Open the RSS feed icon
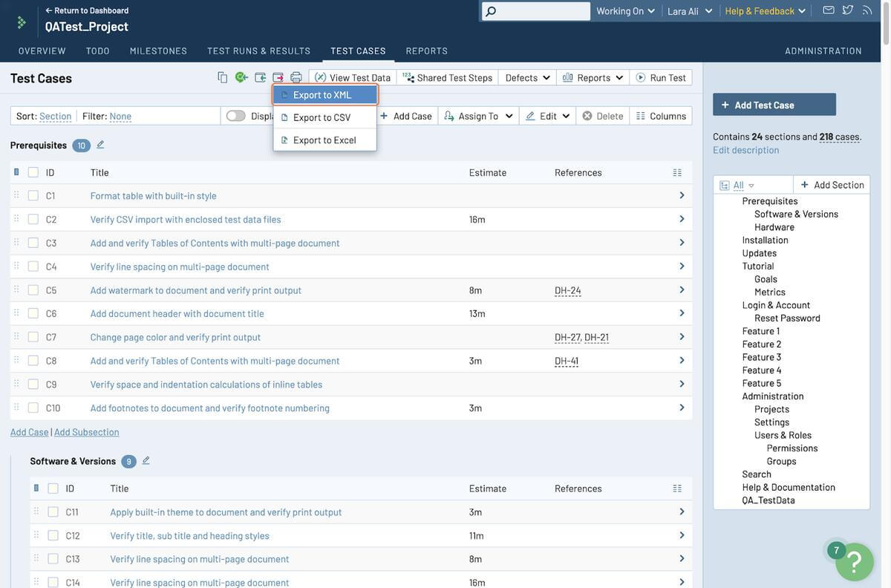This screenshot has width=891, height=588. (866, 10)
